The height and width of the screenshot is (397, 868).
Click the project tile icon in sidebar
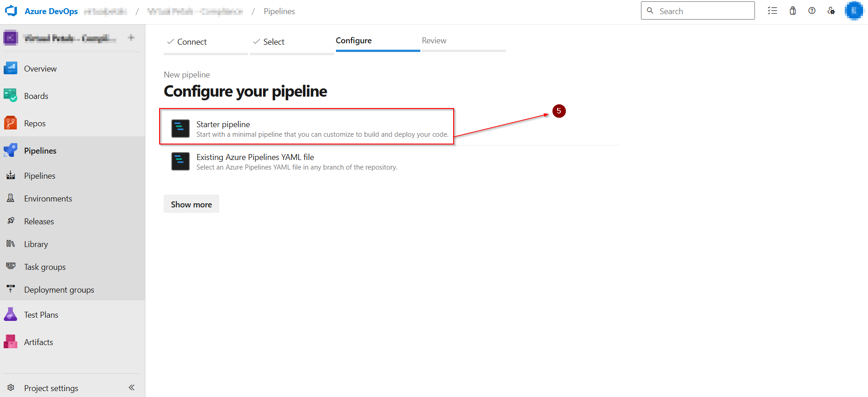tap(10, 38)
